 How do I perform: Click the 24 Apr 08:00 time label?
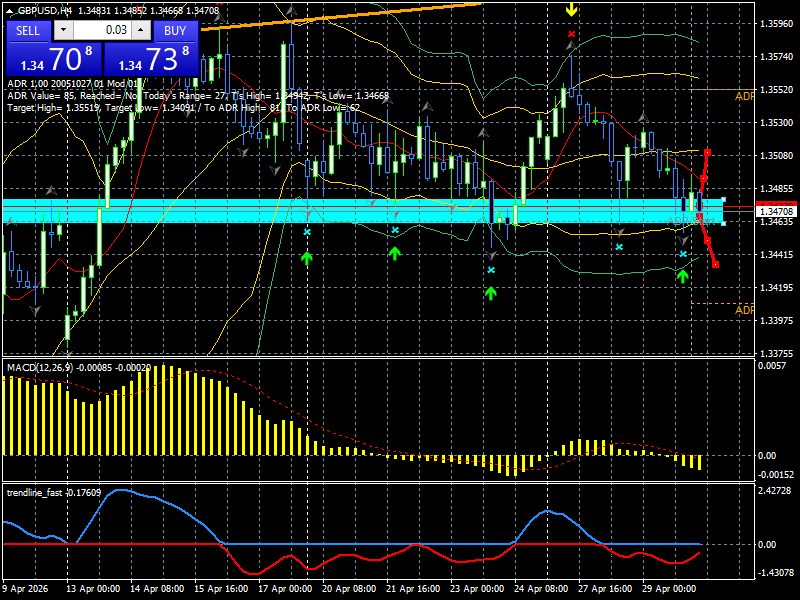[541, 589]
